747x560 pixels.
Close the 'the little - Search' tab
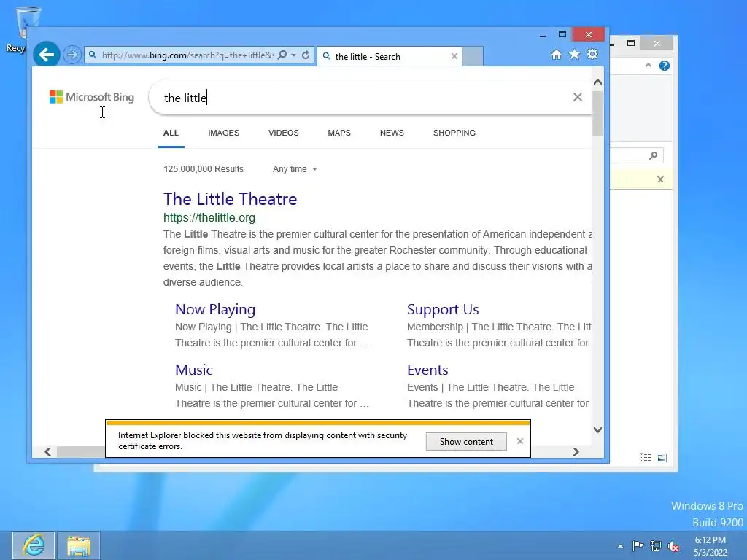(x=454, y=56)
